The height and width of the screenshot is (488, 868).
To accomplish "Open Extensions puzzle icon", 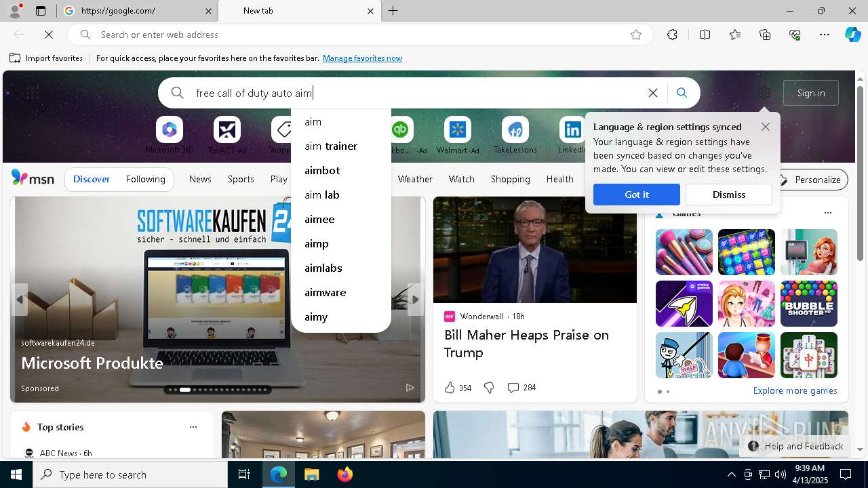I will [672, 35].
